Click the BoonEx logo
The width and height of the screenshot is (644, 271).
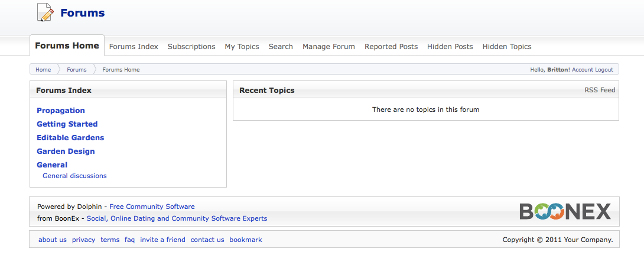[x=565, y=211]
